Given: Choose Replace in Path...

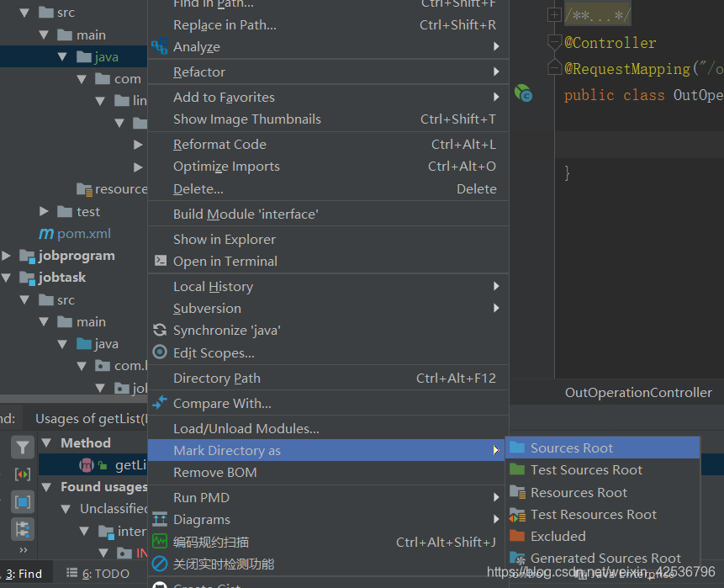Looking at the screenshot, I should (x=328, y=24).
